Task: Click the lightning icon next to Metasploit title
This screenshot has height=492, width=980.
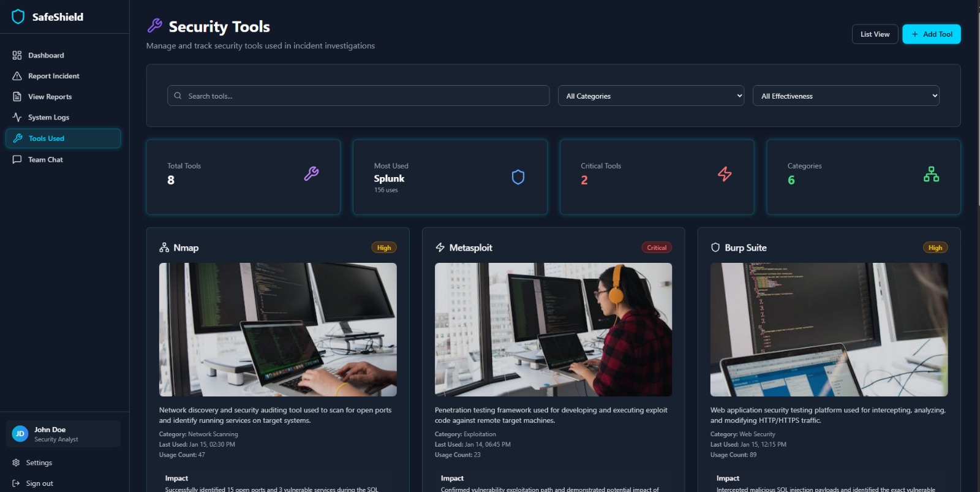Action: [440, 248]
